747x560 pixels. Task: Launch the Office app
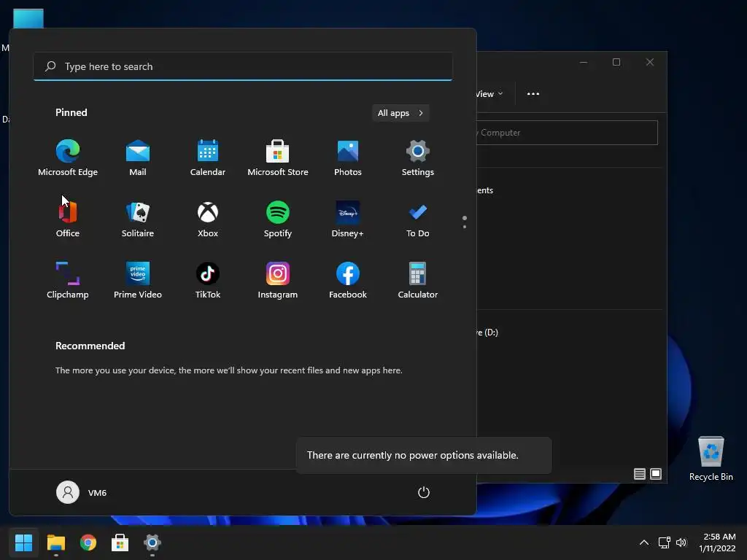pyautogui.click(x=68, y=219)
